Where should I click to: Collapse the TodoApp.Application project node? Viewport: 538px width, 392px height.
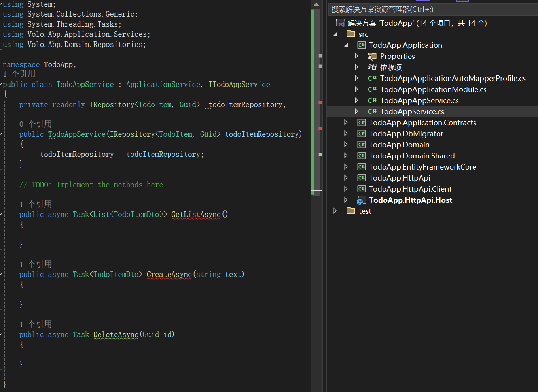(x=346, y=45)
